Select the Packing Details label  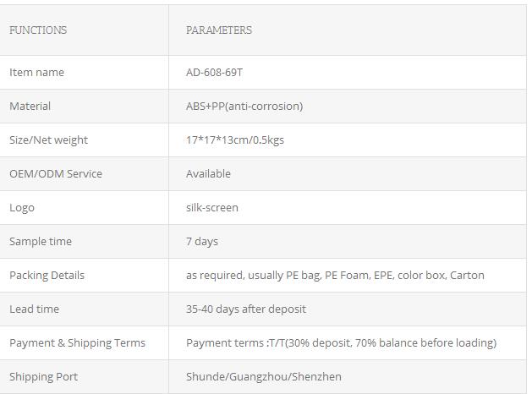47,276
